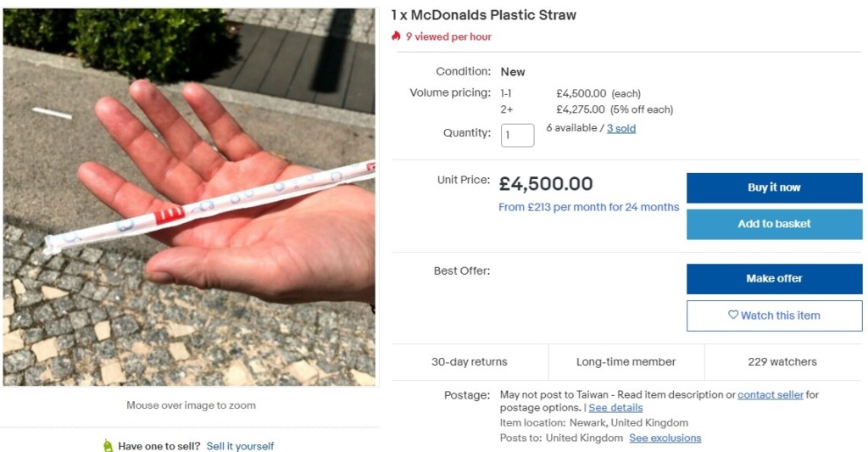The width and height of the screenshot is (868, 452).
Task: Add the straw to basket
Action: tap(774, 224)
